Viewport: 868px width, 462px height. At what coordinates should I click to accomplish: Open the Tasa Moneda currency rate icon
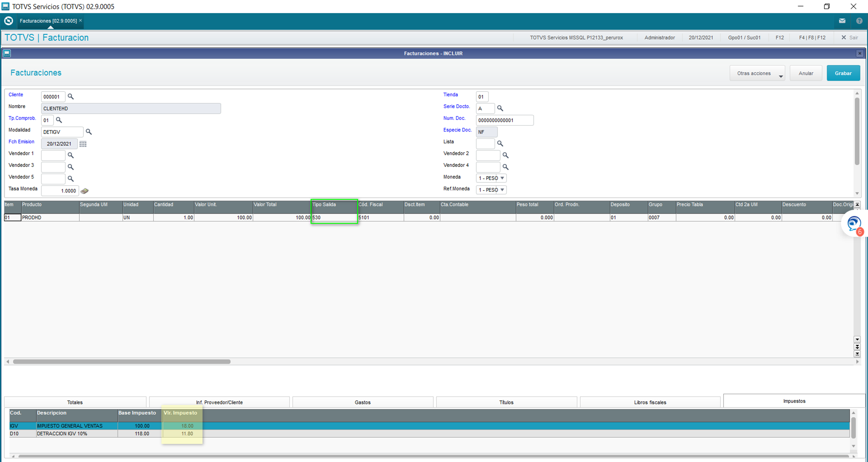coord(84,191)
